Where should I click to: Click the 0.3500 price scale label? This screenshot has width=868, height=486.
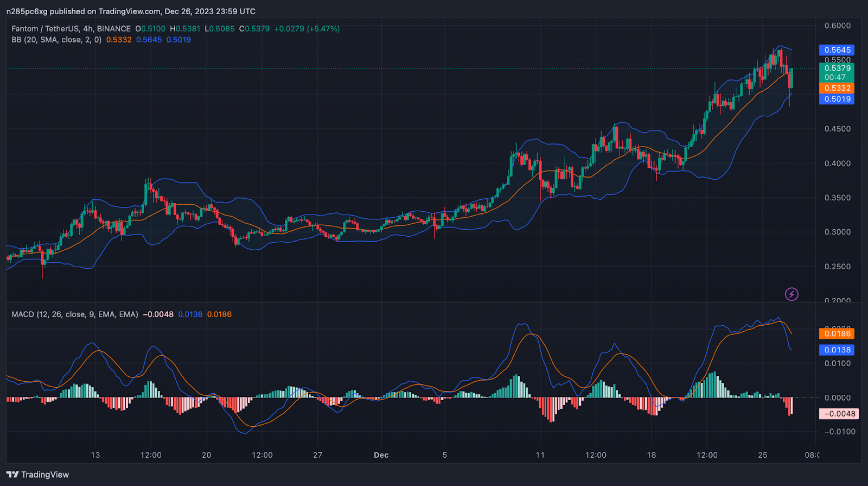[838, 198]
